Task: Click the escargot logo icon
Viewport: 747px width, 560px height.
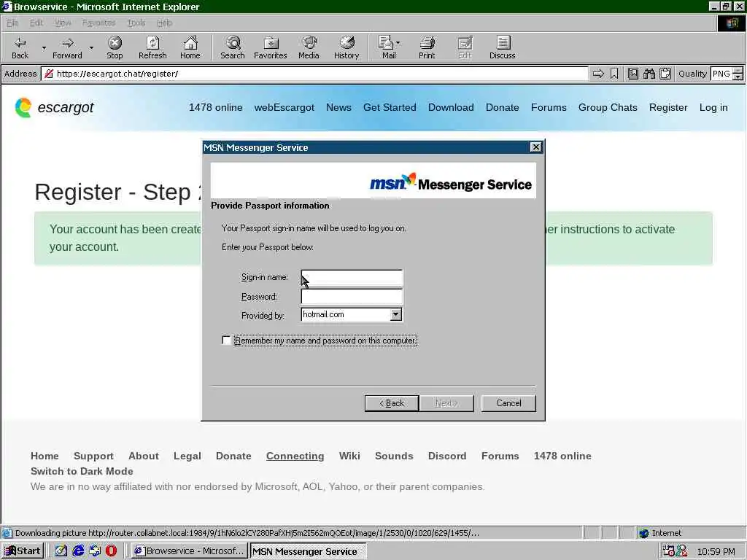Action: click(23, 108)
